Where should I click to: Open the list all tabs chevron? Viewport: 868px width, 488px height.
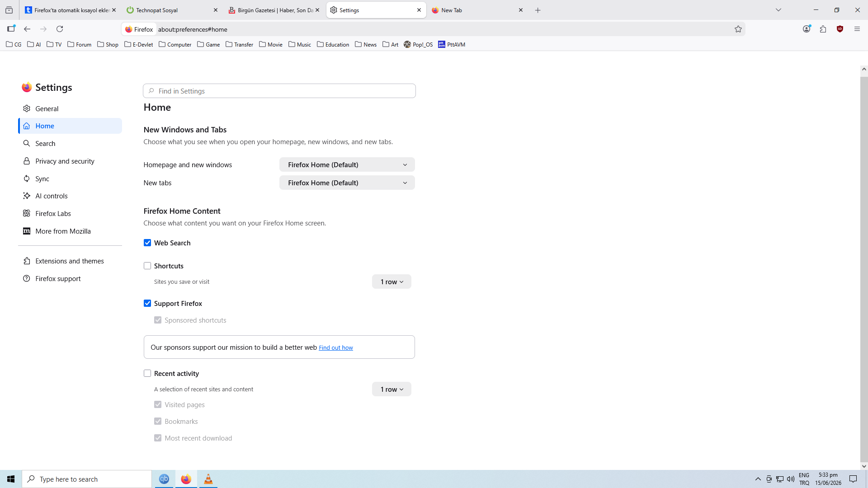point(778,10)
